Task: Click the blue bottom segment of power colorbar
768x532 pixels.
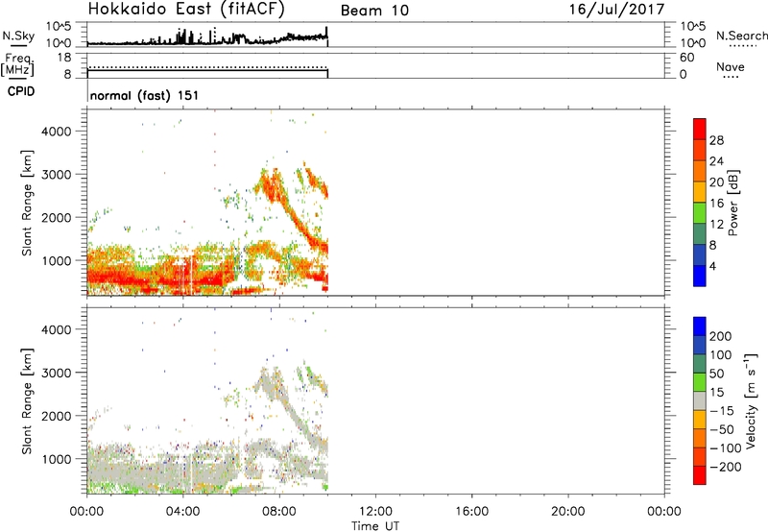Action: 700,276
